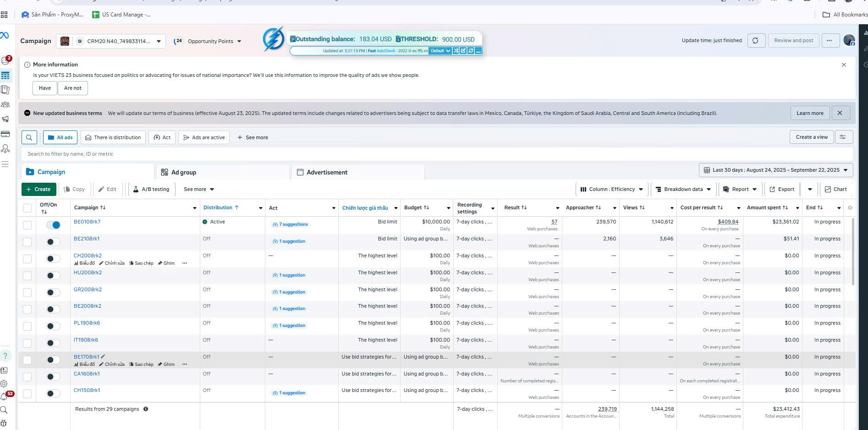The image size is (868, 430).
Task: Click the audiences people icon in sidebar
Action: (x=5, y=105)
